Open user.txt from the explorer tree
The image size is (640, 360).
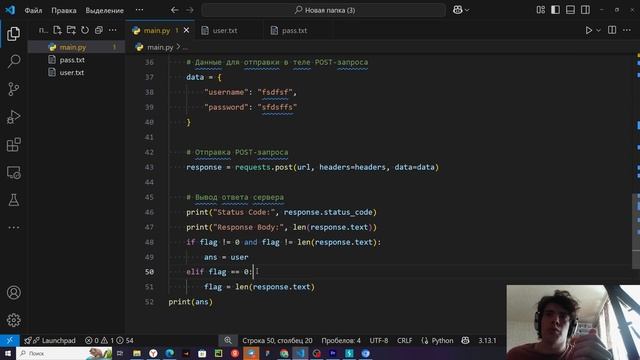coord(76,72)
